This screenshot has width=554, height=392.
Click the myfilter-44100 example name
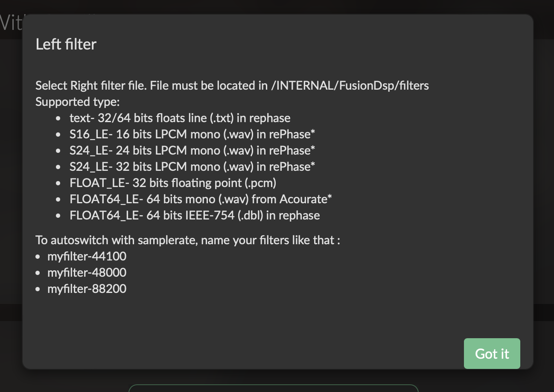87,256
